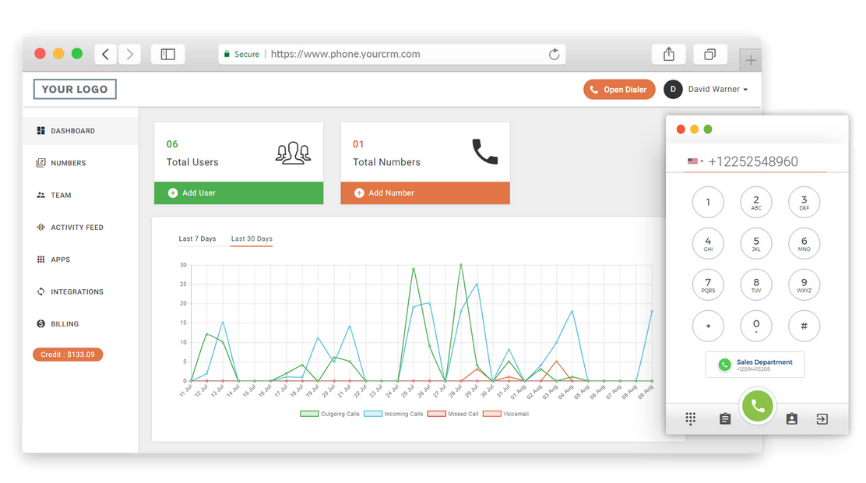Toggle the Outgoing Calls legend swatch
The width and height of the screenshot is (866, 483).
pyautogui.click(x=309, y=413)
